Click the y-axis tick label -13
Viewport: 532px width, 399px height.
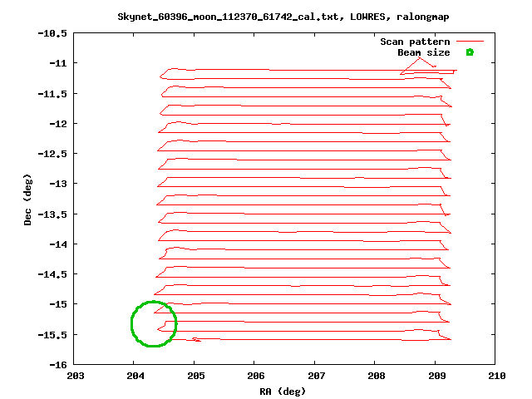(x=58, y=184)
